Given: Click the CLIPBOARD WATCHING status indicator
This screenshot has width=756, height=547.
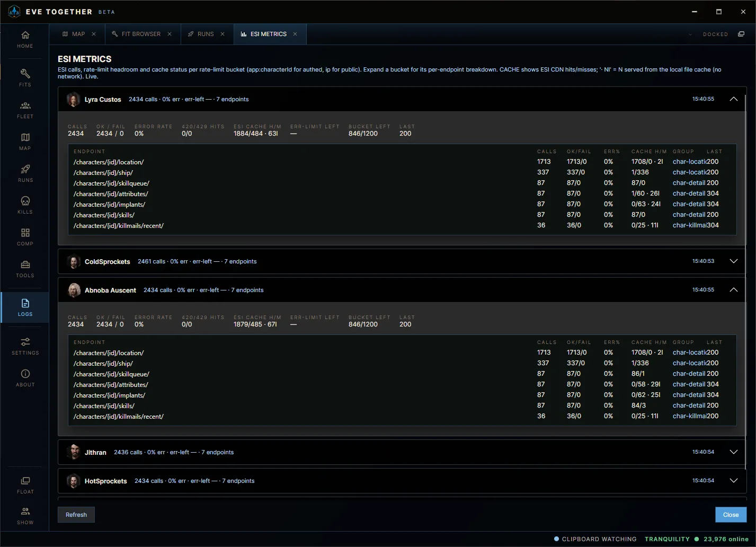Looking at the screenshot, I should pyautogui.click(x=595, y=539).
